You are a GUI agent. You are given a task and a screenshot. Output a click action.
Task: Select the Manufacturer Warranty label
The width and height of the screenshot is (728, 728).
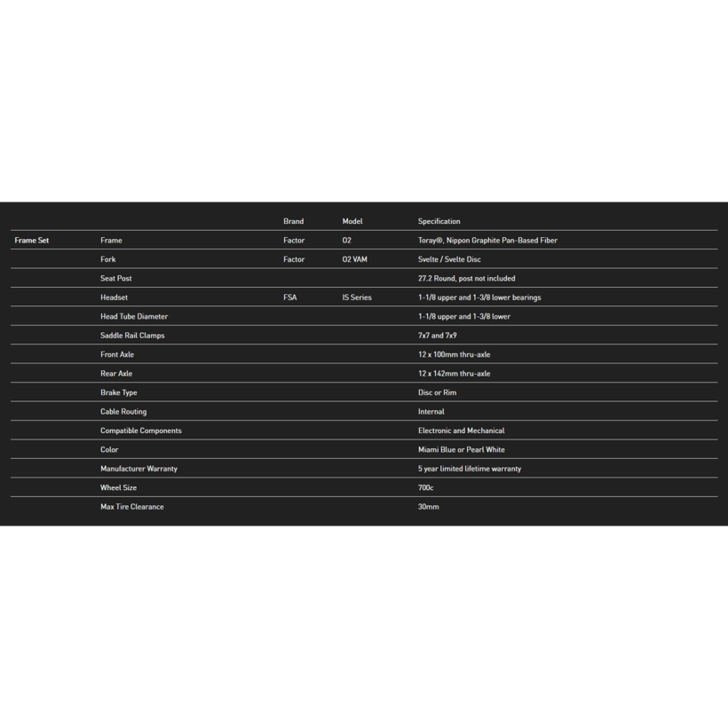138,469
